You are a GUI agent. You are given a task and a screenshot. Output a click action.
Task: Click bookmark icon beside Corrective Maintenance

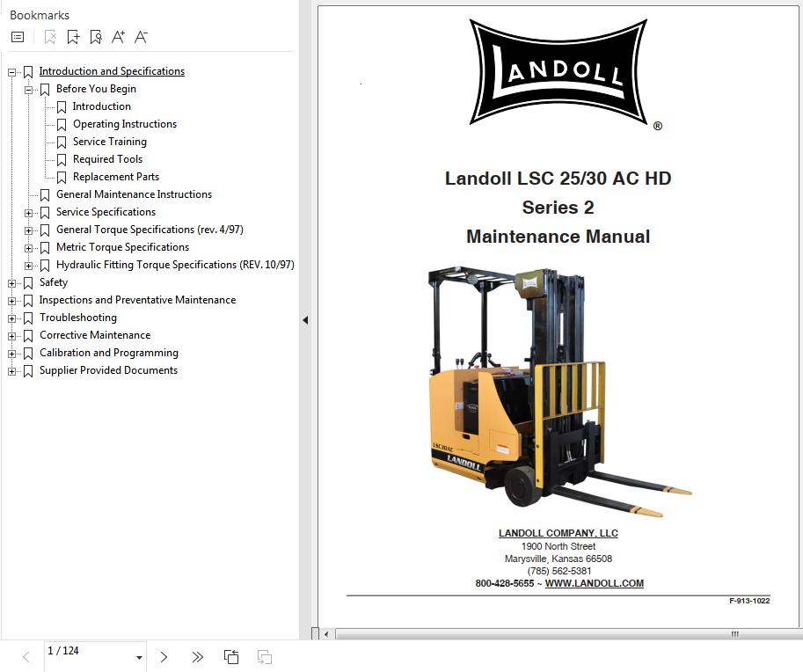[28, 336]
